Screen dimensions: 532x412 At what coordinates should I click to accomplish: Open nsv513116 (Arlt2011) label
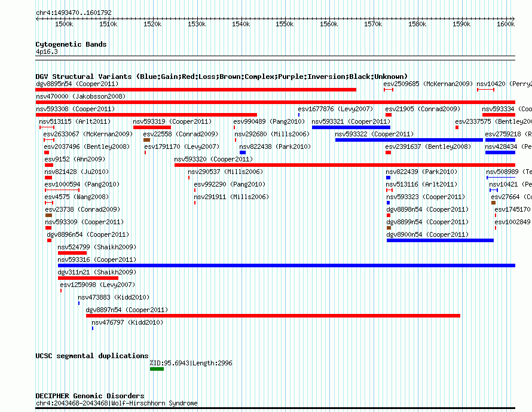click(x=422, y=184)
